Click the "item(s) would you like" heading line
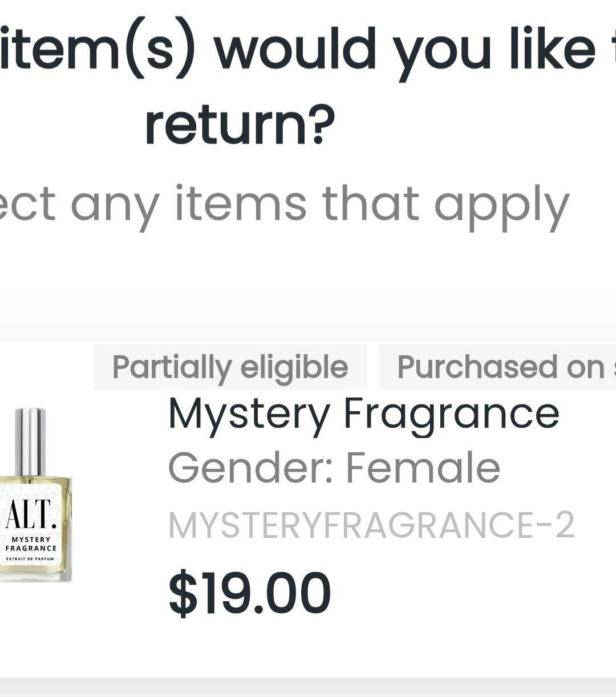The width and height of the screenshot is (616, 697). (x=297, y=48)
